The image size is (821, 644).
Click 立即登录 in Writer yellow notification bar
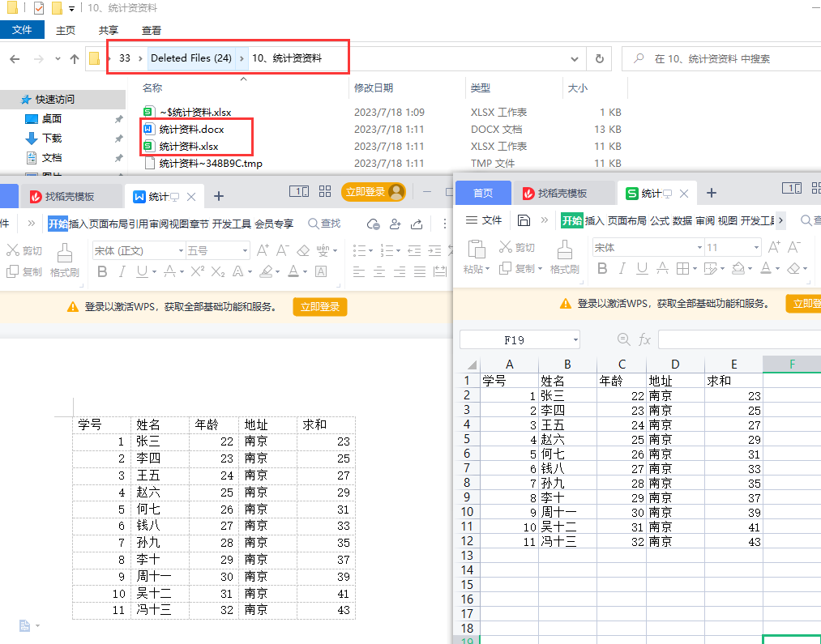pyautogui.click(x=320, y=306)
